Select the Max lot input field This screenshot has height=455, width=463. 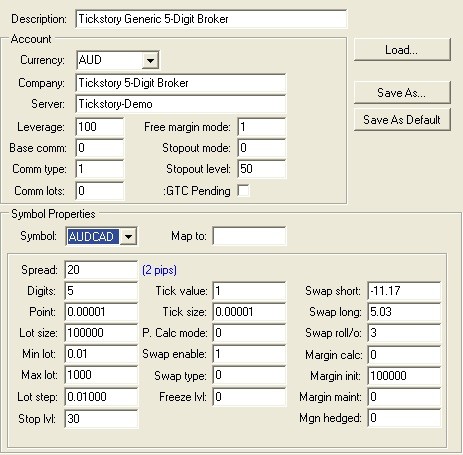(101, 375)
